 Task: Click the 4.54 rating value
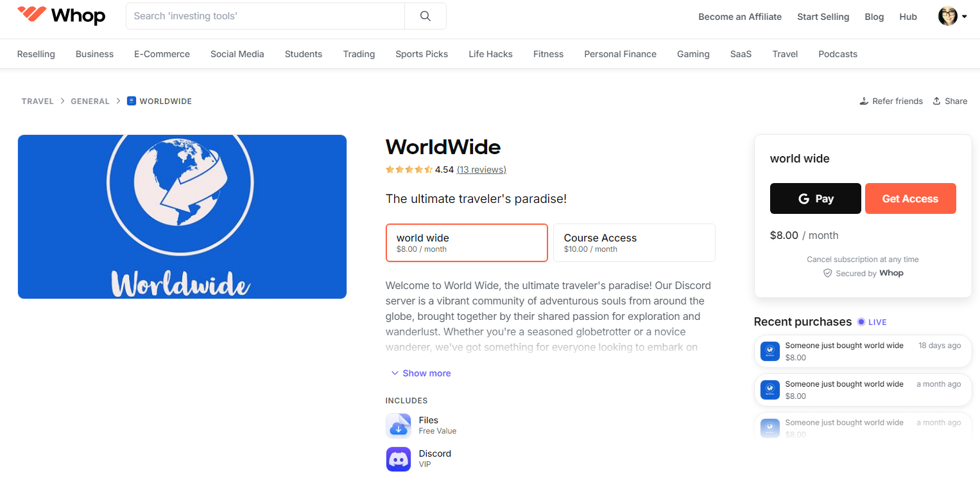(444, 170)
